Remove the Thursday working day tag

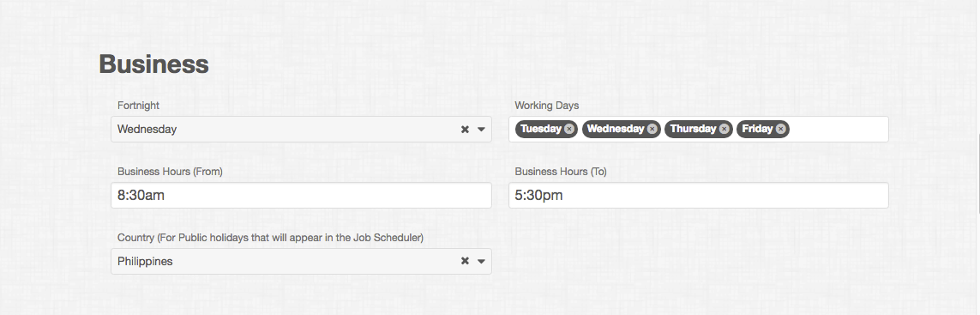[x=724, y=129]
